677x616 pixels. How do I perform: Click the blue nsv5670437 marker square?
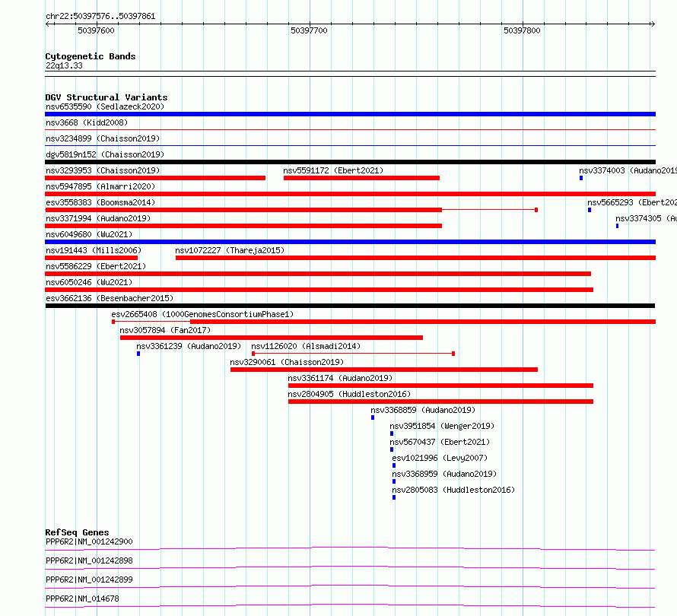coord(392,449)
